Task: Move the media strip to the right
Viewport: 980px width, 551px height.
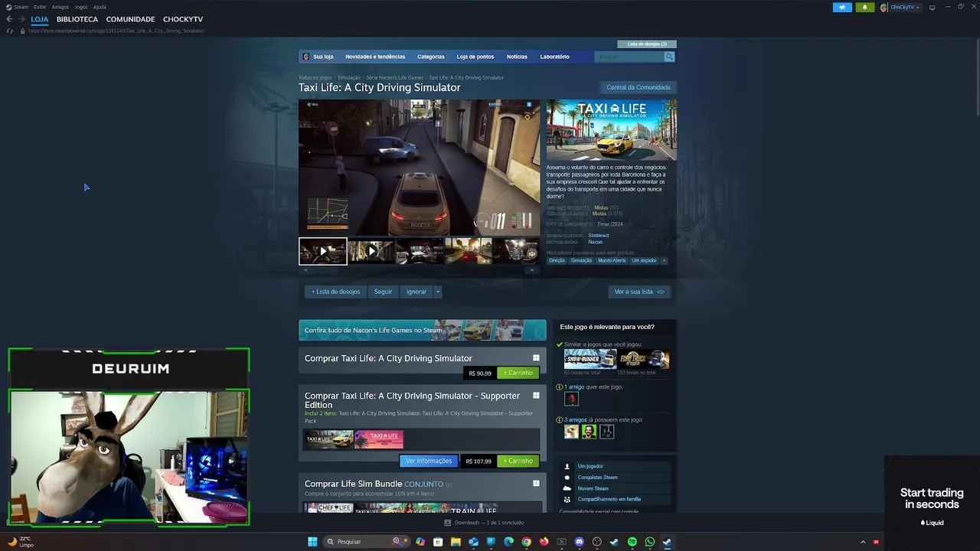Action: (533, 269)
